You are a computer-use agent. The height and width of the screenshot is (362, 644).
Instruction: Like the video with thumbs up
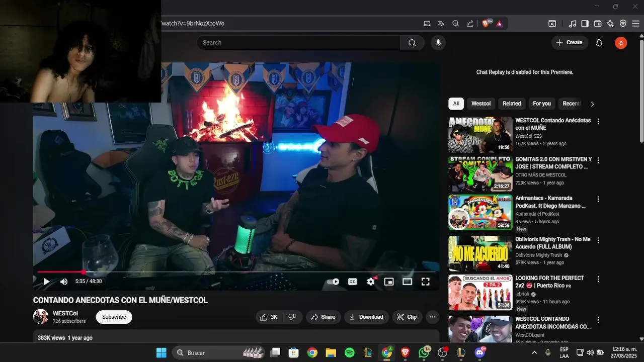(269, 317)
